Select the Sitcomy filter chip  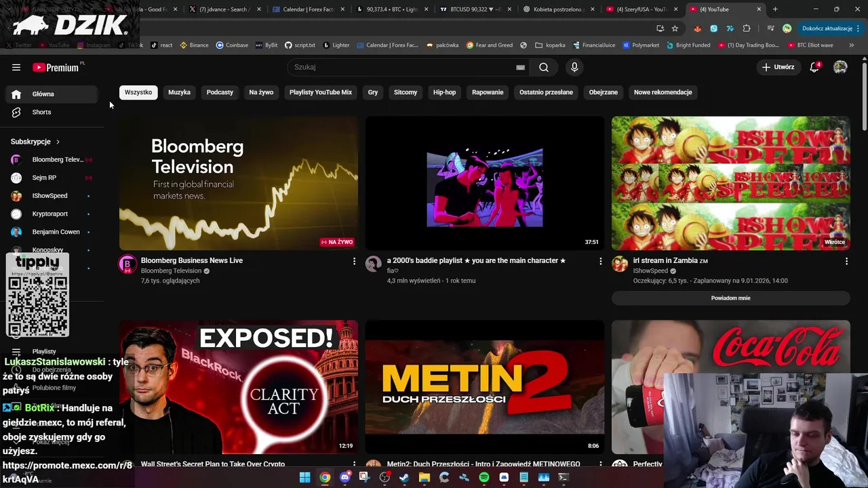pyautogui.click(x=406, y=92)
